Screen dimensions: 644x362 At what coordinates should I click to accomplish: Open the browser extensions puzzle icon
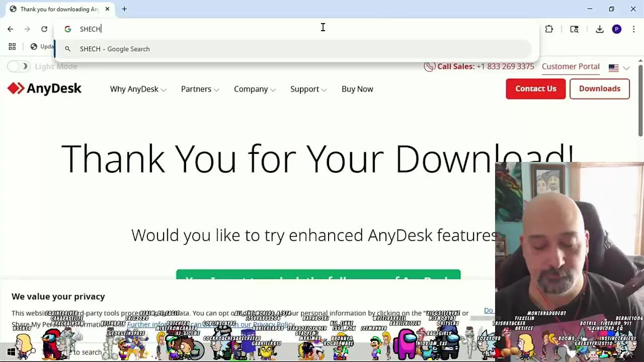point(549,29)
